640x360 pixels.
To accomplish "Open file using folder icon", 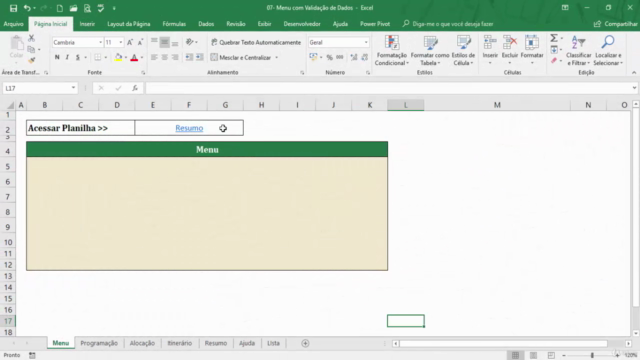I will (73, 8).
